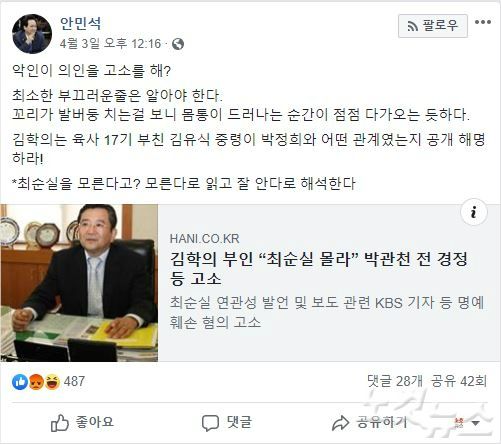Click the laughing face reaction icon
501x444 pixels.
coord(52,382)
